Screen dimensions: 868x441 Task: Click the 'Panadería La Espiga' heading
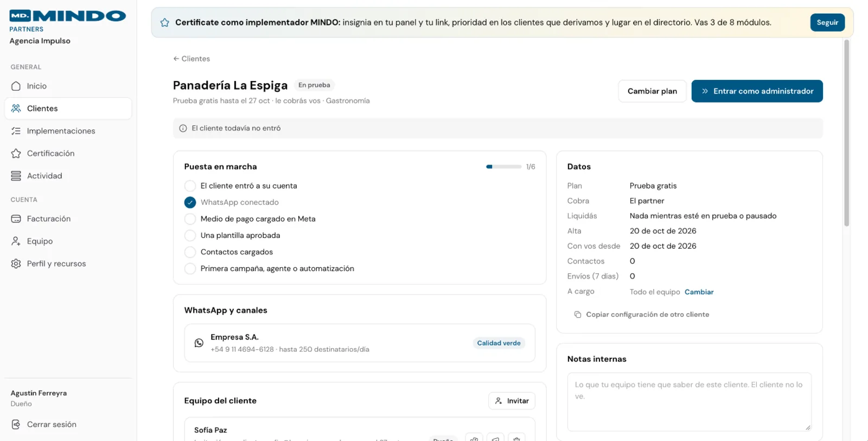[x=230, y=85]
